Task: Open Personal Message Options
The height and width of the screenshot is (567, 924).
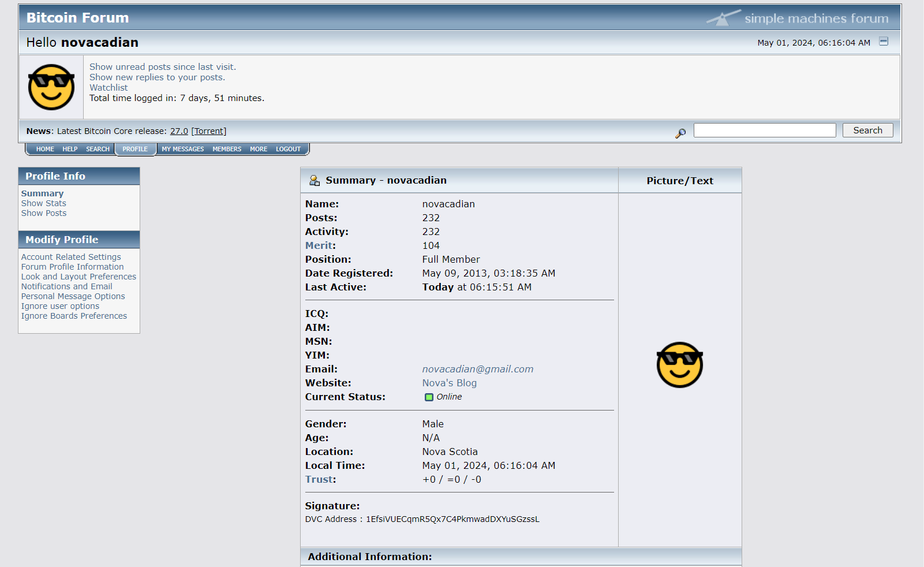Action: click(73, 296)
